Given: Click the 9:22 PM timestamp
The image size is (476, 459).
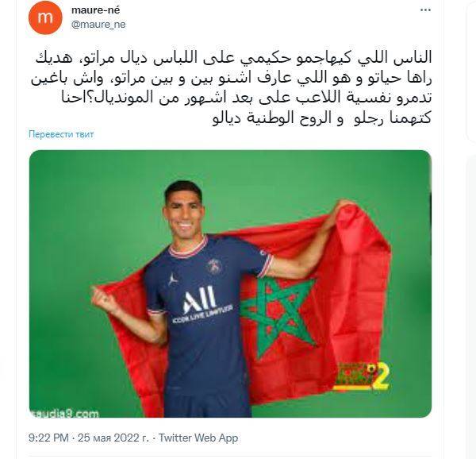Looking at the screenshot, I should [x=48, y=438].
